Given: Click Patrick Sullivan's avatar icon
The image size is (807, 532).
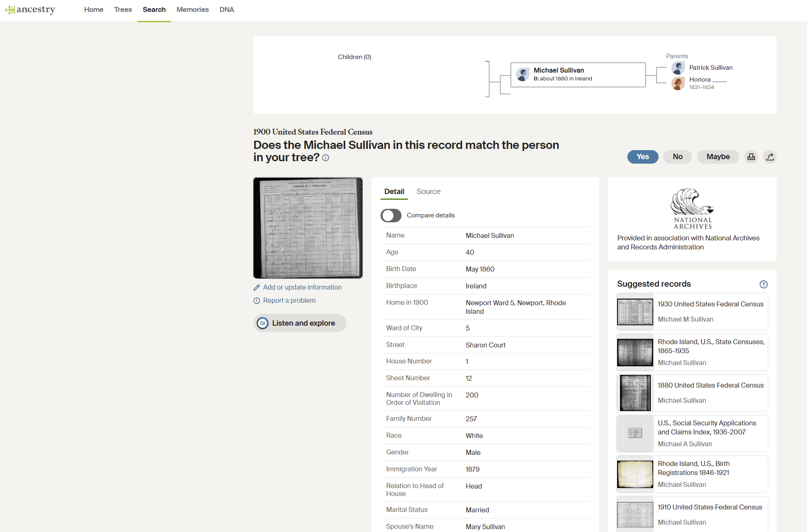Looking at the screenshot, I should [678, 68].
